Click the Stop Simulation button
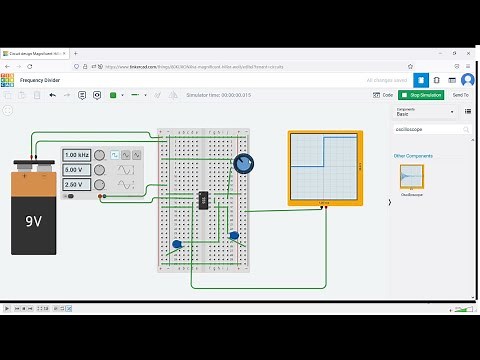This screenshot has width=480, height=360. [421, 95]
